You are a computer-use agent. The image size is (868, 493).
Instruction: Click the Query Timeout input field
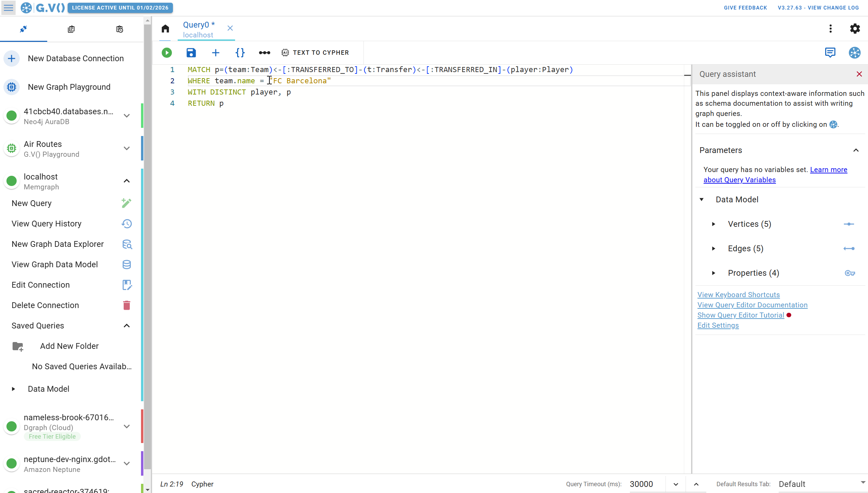pos(646,484)
